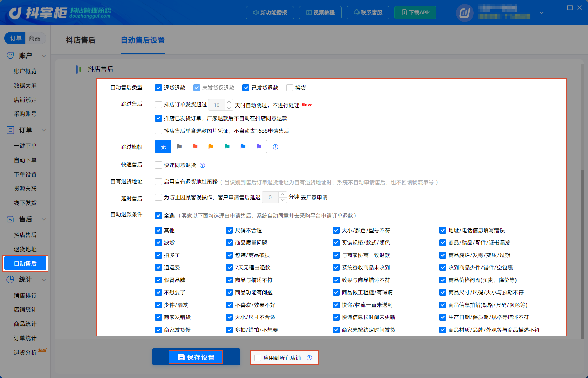Select the 订单 mode toggle

15,38
